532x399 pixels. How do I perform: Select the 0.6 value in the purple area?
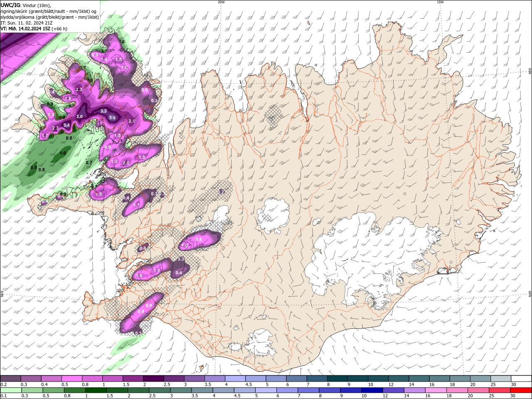[145, 90]
